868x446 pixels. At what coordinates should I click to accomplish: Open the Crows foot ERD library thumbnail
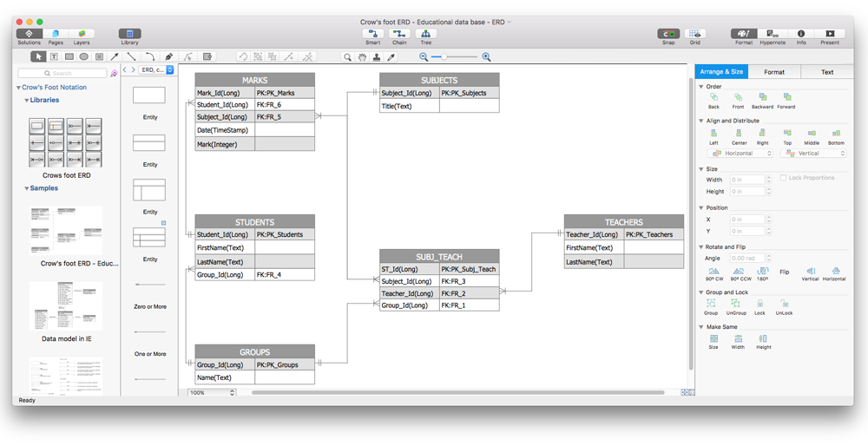65,142
